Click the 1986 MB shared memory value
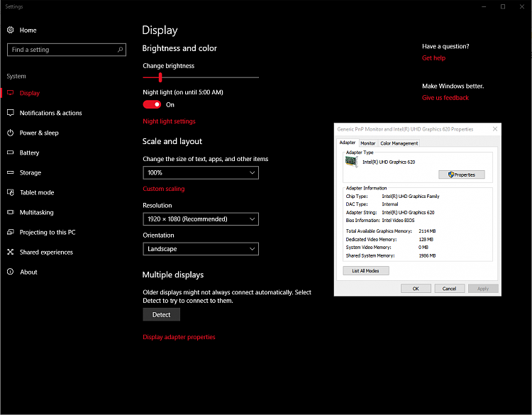 pyautogui.click(x=427, y=255)
